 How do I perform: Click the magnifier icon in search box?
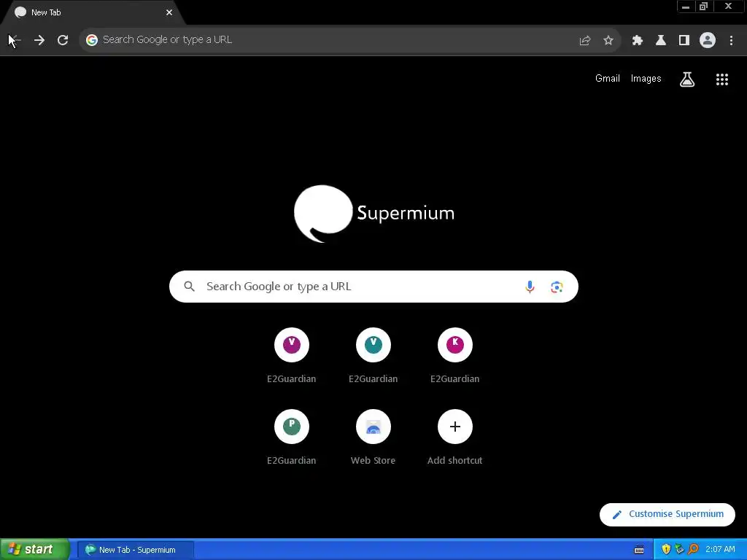pyautogui.click(x=190, y=287)
